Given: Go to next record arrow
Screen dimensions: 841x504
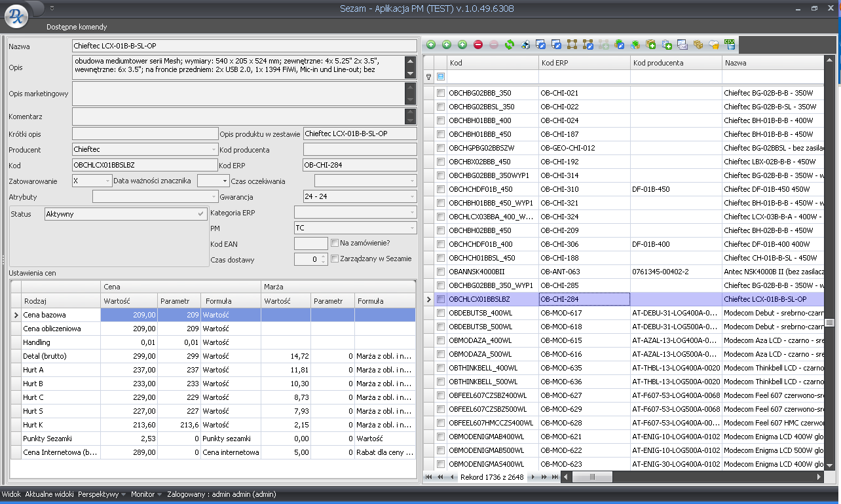Looking at the screenshot, I should click(x=533, y=477).
